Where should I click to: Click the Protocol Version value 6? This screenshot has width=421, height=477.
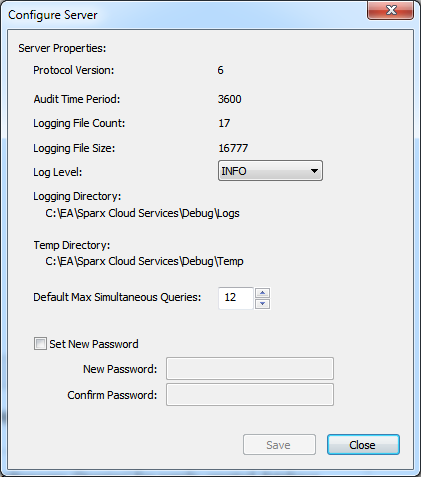point(220,70)
